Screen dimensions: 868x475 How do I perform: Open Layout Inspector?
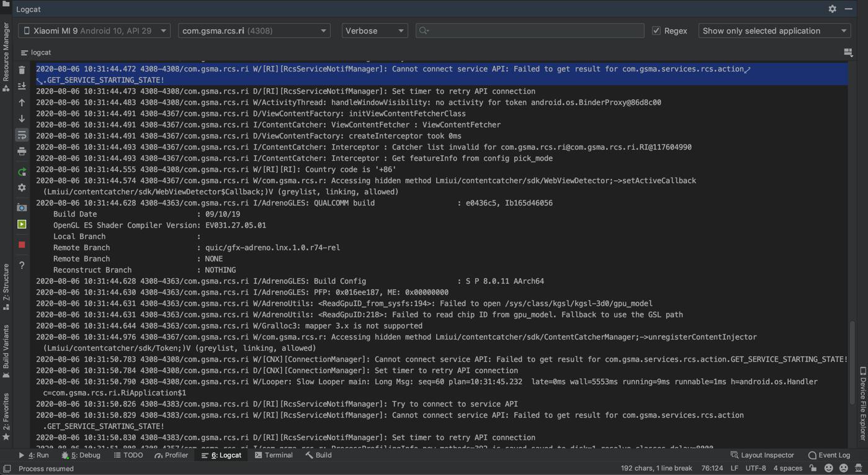pos(762,455)
